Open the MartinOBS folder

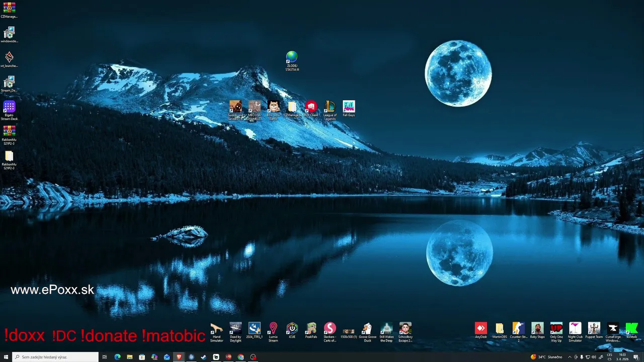500,330
